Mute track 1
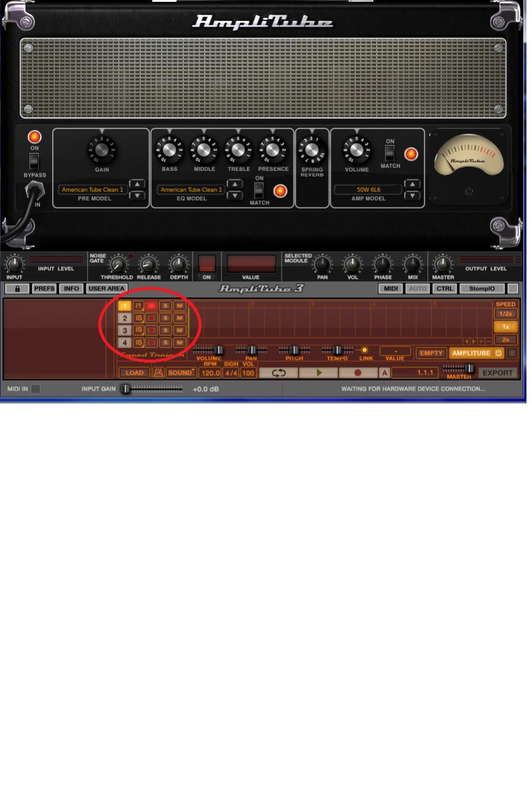This screenshot has height=786, width=532. (180, 306)
